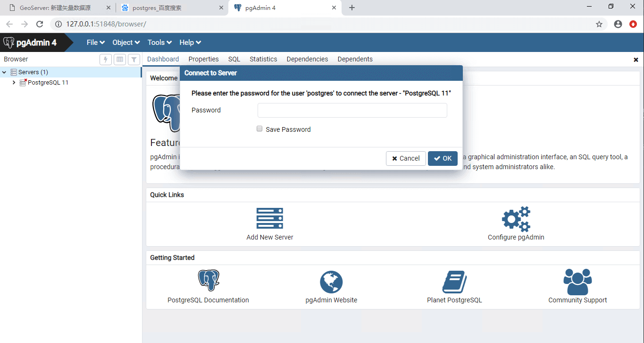Image resolution: width=644 pixels, height=343 pixels.
Task: Switch to the Dependencies tab
Action: [307, 59]
